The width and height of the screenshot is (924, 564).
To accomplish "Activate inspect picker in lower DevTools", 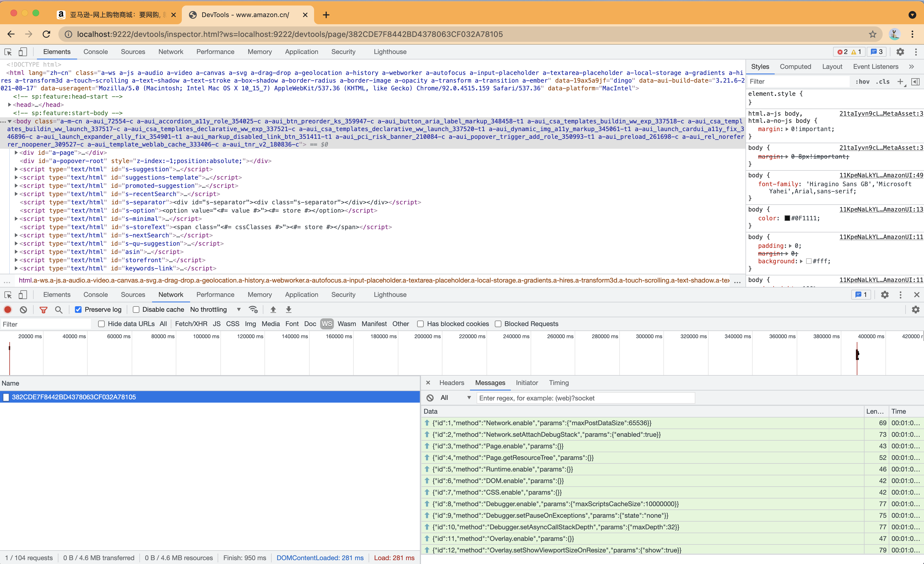I will click(8, 295).
